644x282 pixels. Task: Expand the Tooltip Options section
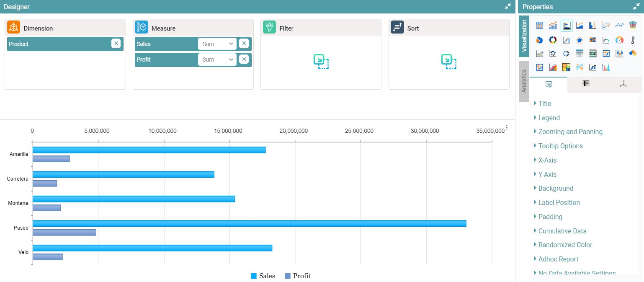pos(560,146)
